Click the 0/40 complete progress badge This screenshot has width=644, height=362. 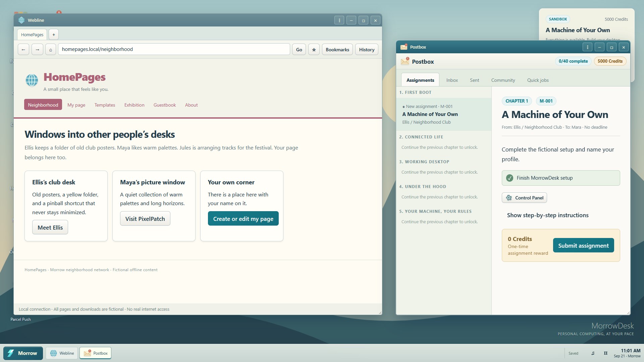(x=573, y=61)
